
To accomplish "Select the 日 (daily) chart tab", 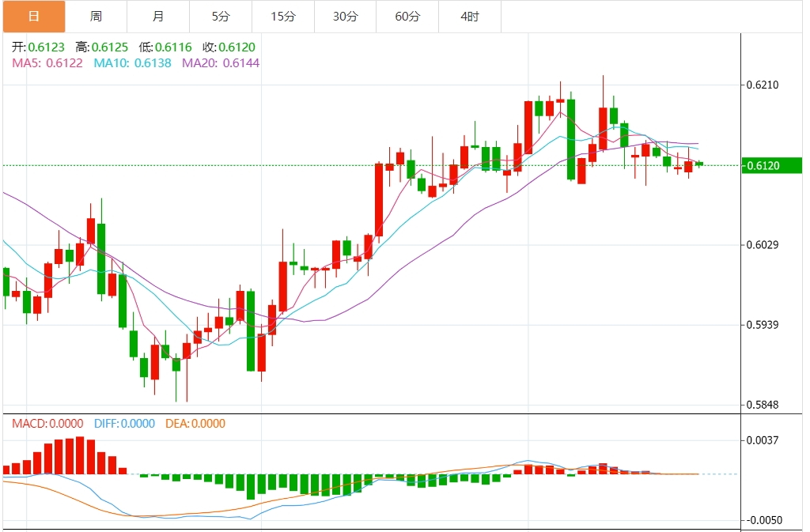I will pyautogui.click(x=33, y=16).
